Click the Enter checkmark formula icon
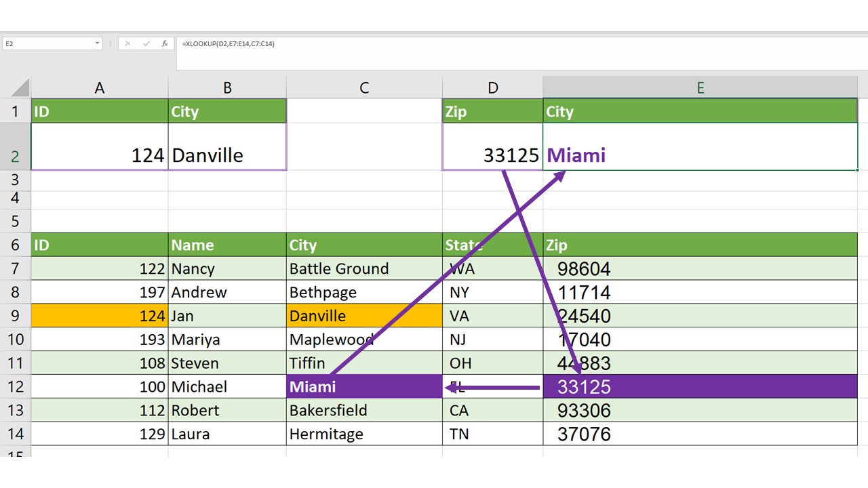Screen dimensions: 868x488 click(146, 43)
